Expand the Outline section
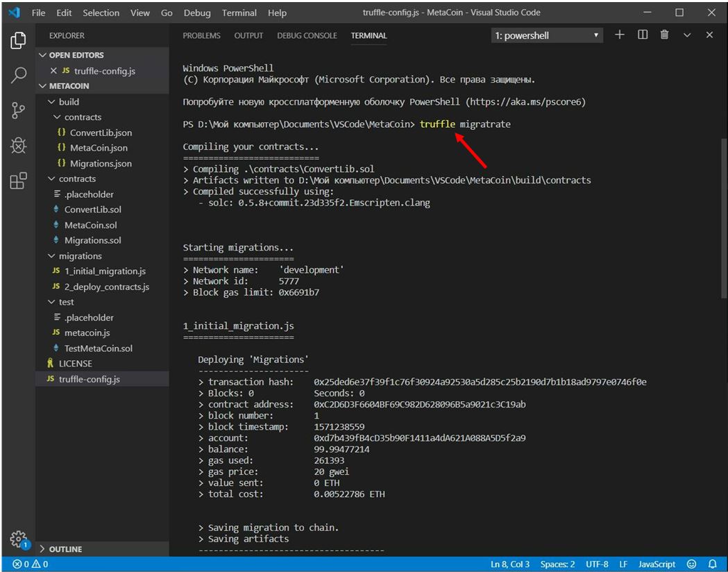This screenshot has height=572, width=728. tap(65, 549)
